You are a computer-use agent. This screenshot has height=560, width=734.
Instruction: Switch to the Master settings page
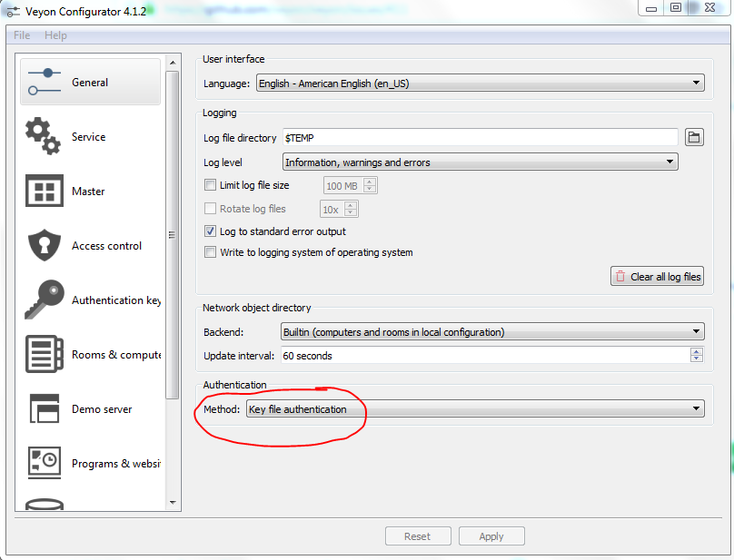click(88, 191)
